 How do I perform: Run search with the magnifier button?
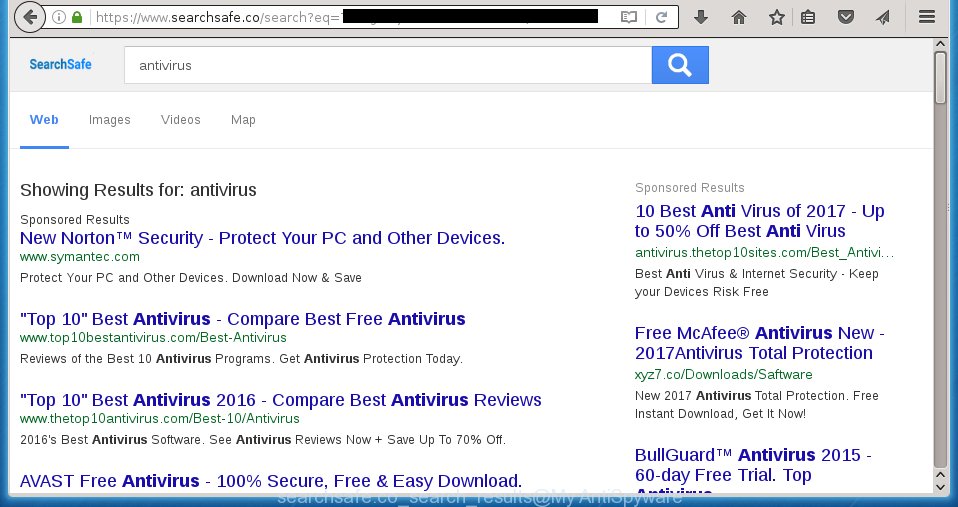[x=680, y=65]
